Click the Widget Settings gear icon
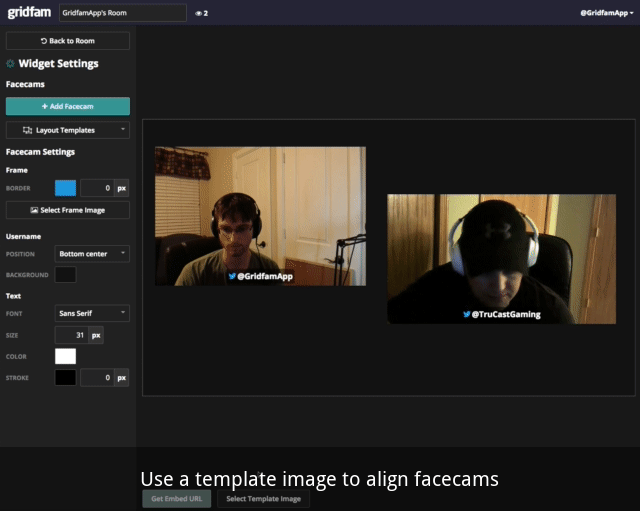The width and height of the screenshot is (640, 511). point(11,64)
